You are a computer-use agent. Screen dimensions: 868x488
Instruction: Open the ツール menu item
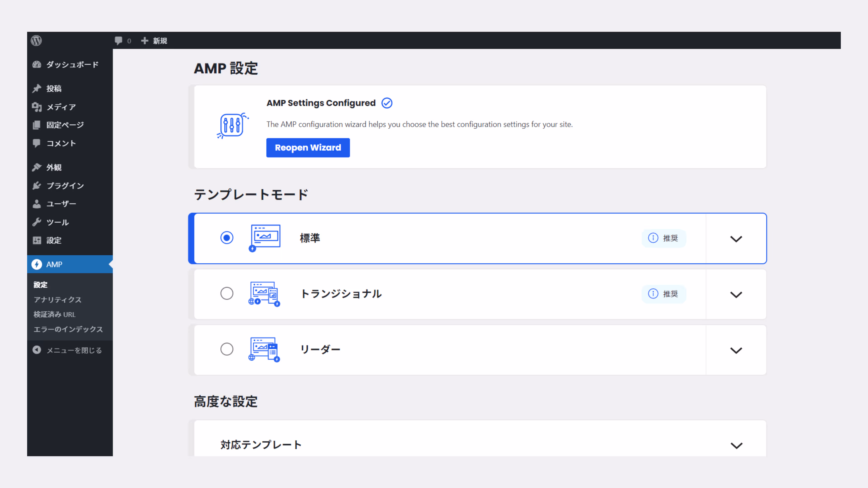click(70, 222)
